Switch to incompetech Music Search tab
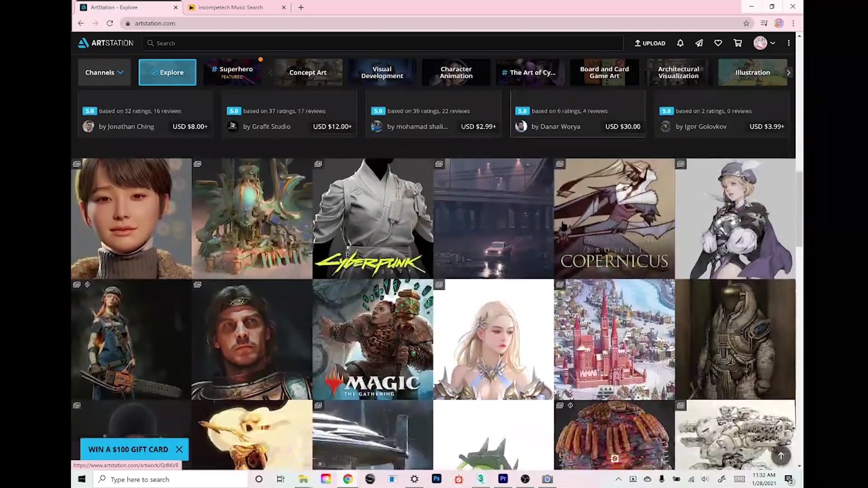868x488 pixels. [231, 7]
